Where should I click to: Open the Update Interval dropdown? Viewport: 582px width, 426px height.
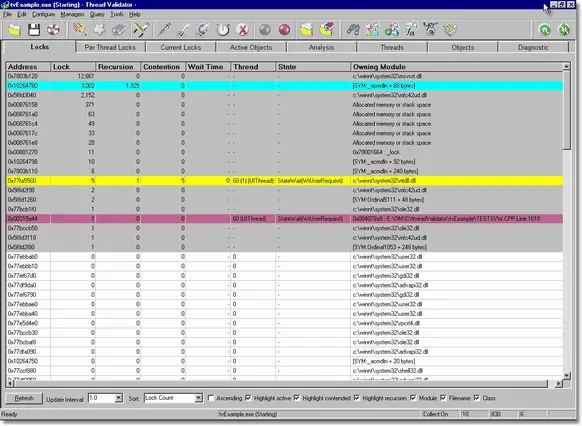click(x=118, y=398)
